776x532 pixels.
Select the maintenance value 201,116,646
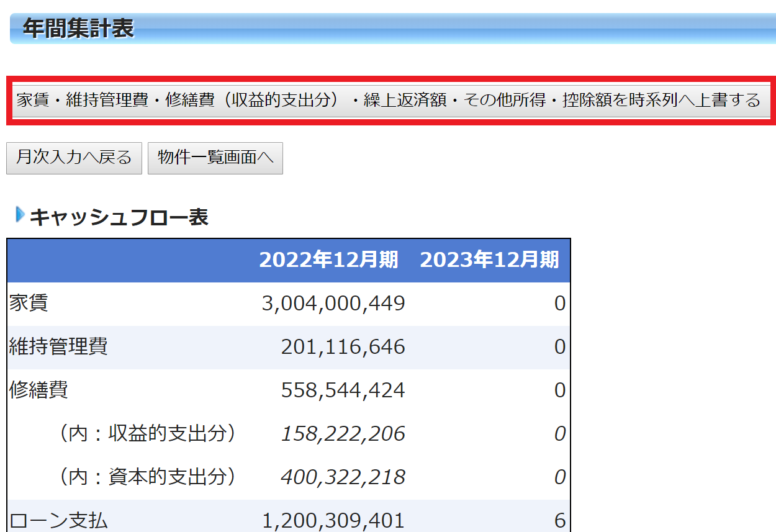coord(343,347)
